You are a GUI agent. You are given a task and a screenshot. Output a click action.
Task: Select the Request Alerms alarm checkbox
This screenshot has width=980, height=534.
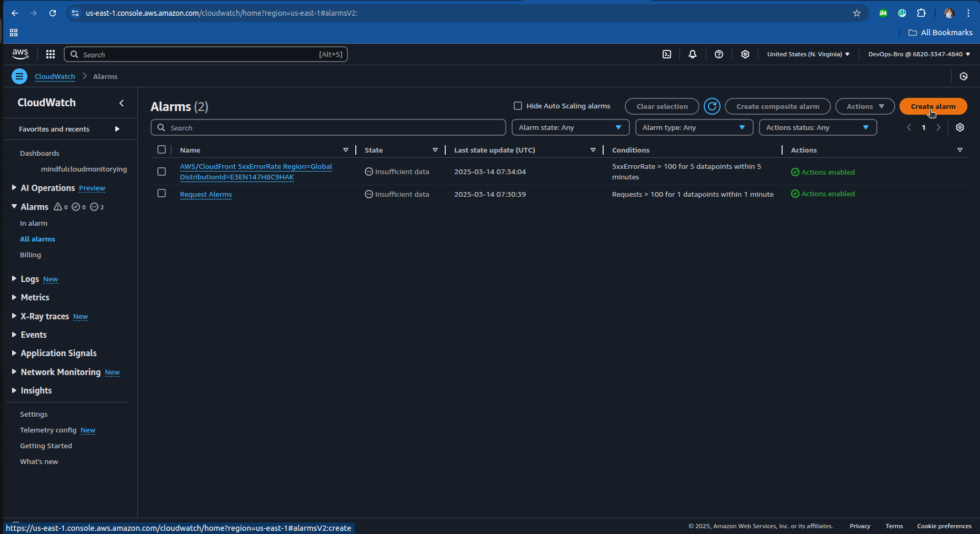tap(162, 193)
